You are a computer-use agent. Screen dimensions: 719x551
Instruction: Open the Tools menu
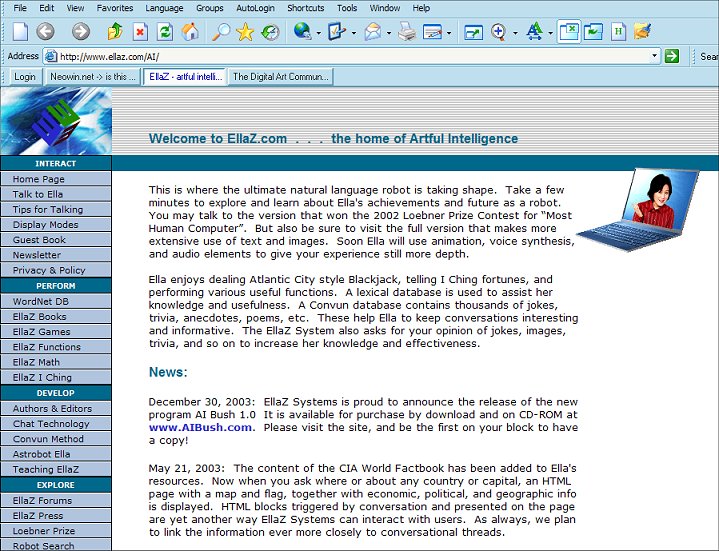click(x=347, y=8)
